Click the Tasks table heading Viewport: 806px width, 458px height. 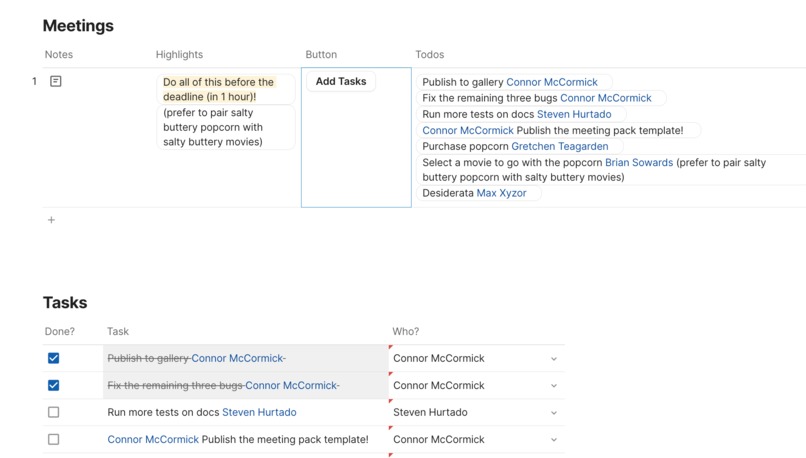click(65, 303)
